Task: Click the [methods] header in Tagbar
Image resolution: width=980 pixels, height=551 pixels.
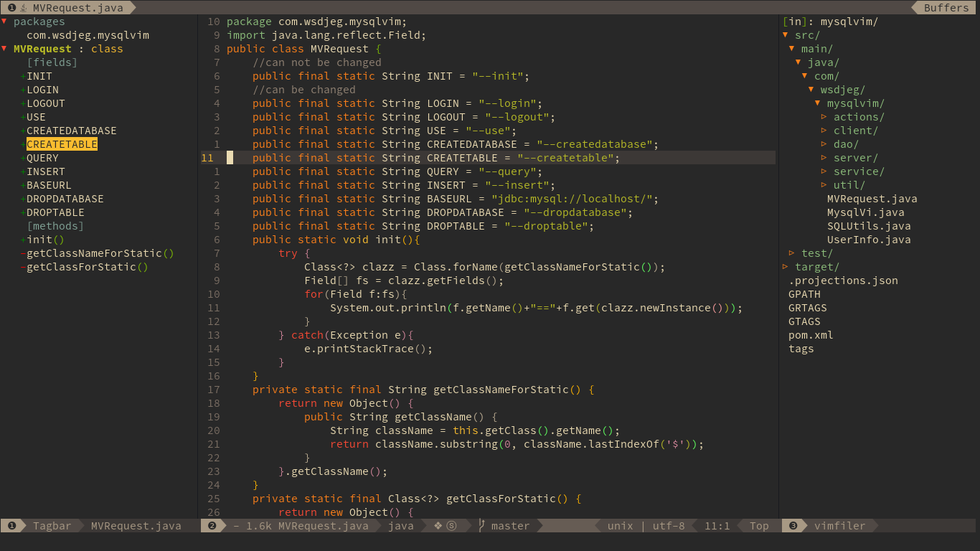Action: click(x=55, y=226)
